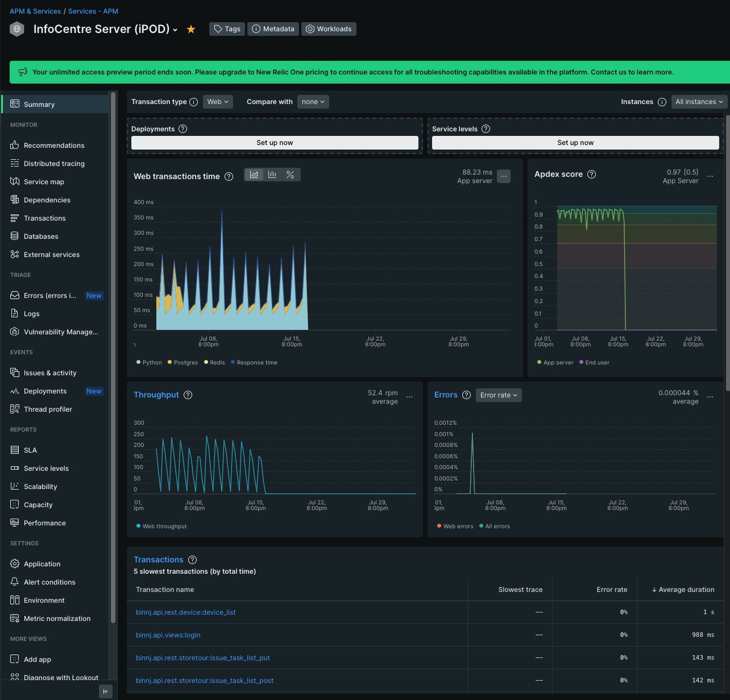The width and height of the screenshot is (730, 700).
Task: Click the External services sidebar icon
Action: tap(15, 254)
